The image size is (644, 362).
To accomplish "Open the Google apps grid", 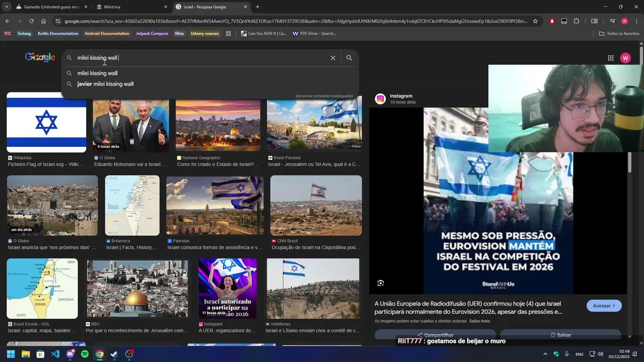I will tap(610, 58).
